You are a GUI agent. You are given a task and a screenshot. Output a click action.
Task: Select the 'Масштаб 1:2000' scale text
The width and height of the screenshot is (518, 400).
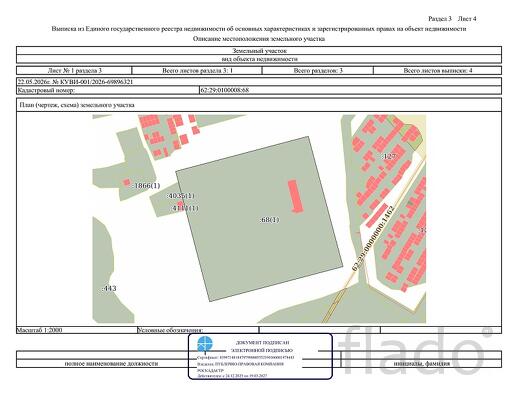coord(39,330)
